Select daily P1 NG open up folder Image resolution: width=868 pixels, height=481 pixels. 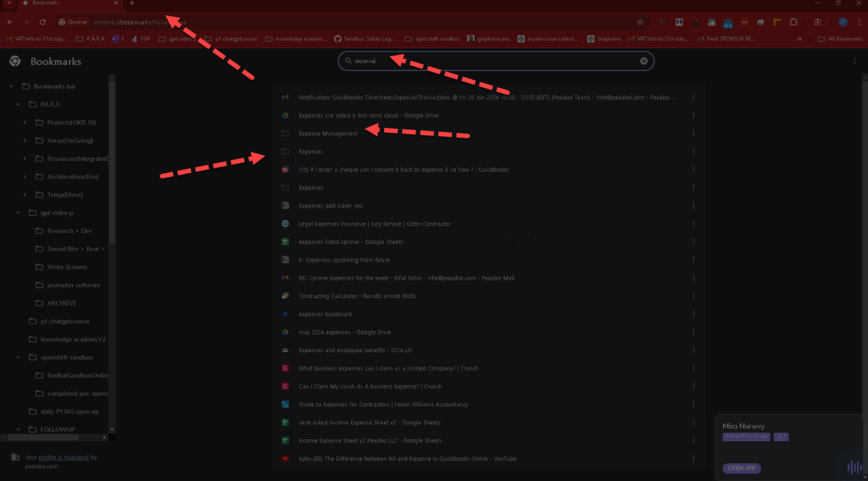point(70,412)
